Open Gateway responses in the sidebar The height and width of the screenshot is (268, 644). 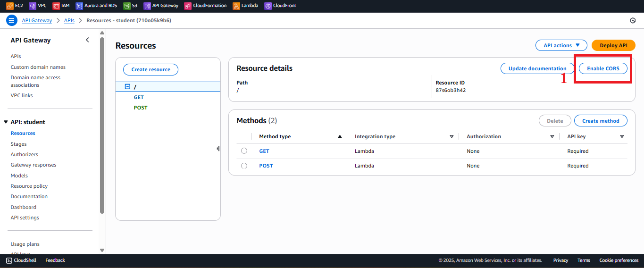(33, 165)
